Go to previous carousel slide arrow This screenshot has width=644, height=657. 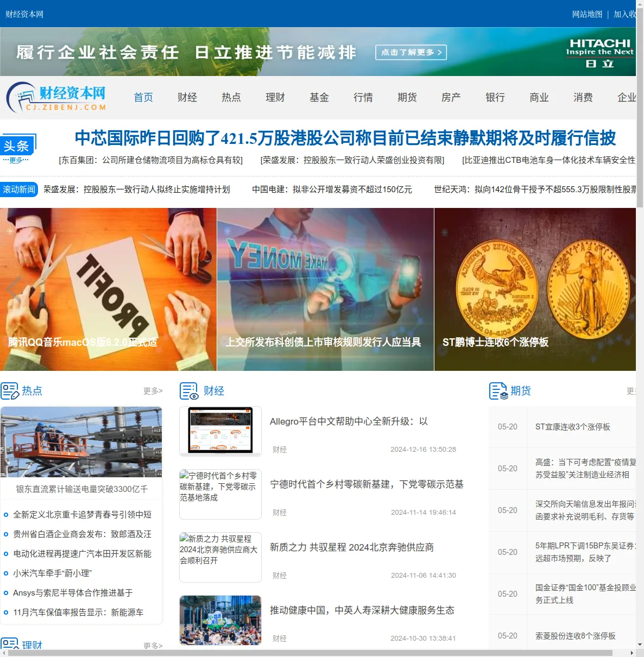(x=15, y=289)
